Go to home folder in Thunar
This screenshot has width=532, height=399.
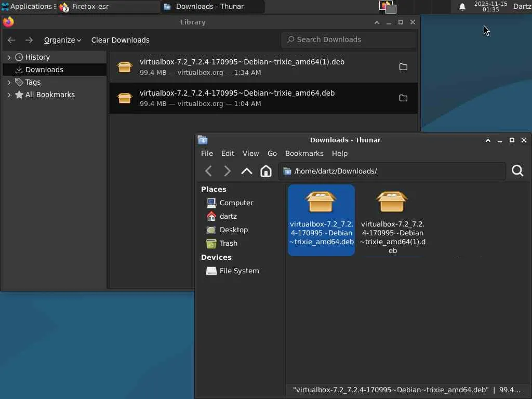(265, 171)
